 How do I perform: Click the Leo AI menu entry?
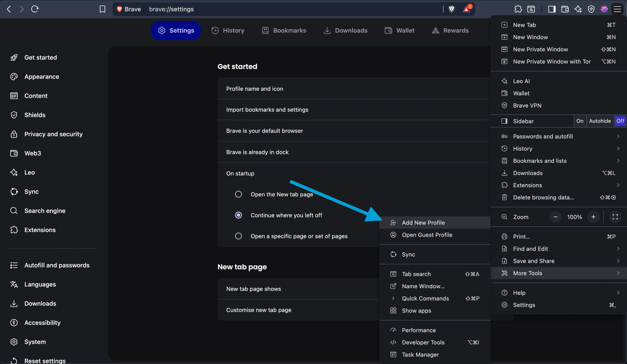click(558, 81)
